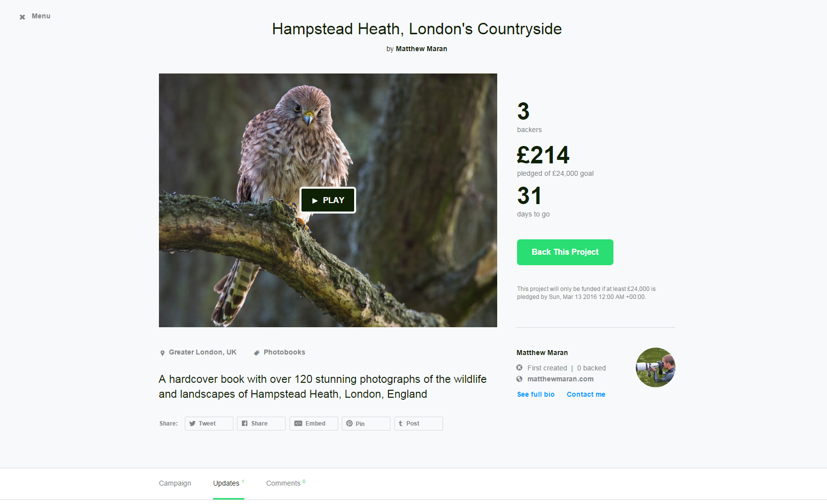Click the Tumblr Post icon

click(x=400, y=424)
